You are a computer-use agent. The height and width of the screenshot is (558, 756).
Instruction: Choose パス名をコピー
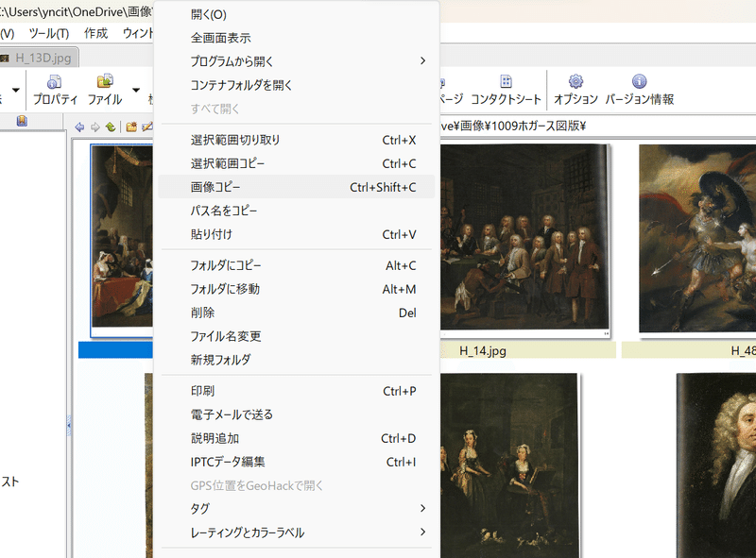point(297,211)
